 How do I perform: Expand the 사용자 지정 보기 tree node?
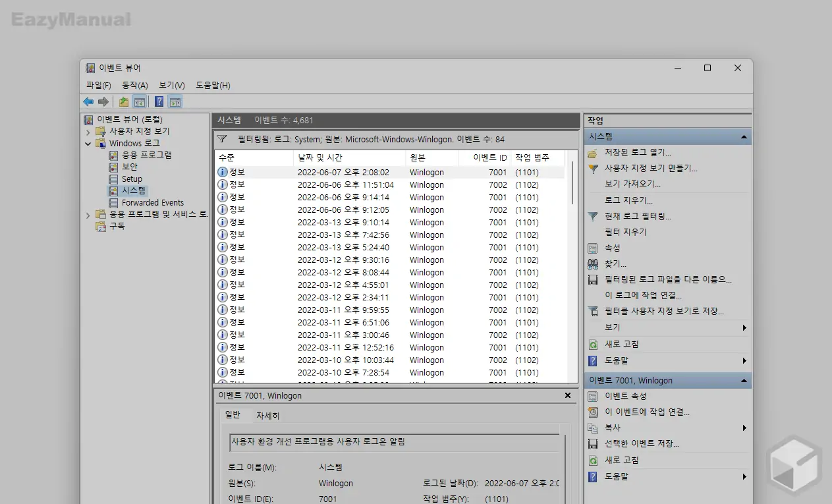point(88,132)
